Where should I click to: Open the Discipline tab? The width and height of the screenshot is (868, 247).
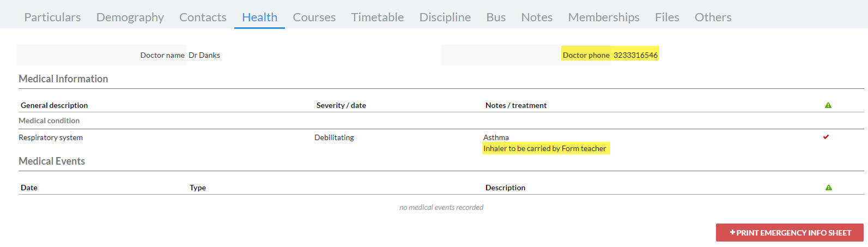click(445, 17)
